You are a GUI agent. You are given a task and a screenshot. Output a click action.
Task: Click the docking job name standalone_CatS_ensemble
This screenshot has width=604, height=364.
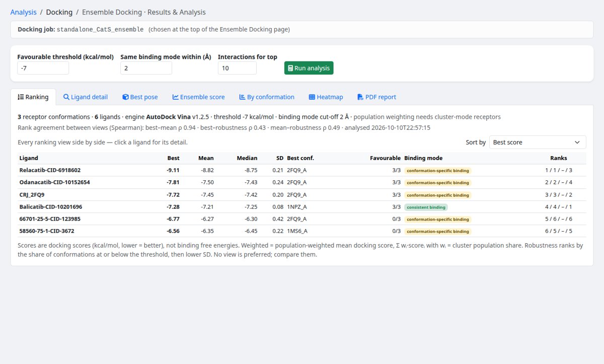(100, 29)
